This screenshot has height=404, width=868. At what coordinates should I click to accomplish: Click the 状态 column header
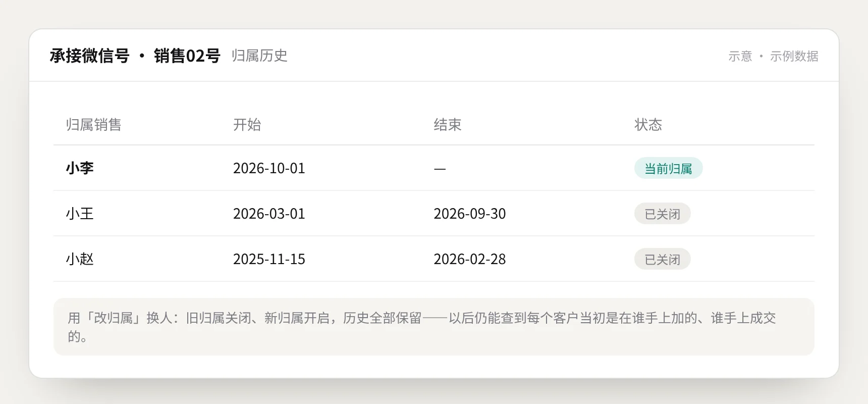click(x=648, y=125)
